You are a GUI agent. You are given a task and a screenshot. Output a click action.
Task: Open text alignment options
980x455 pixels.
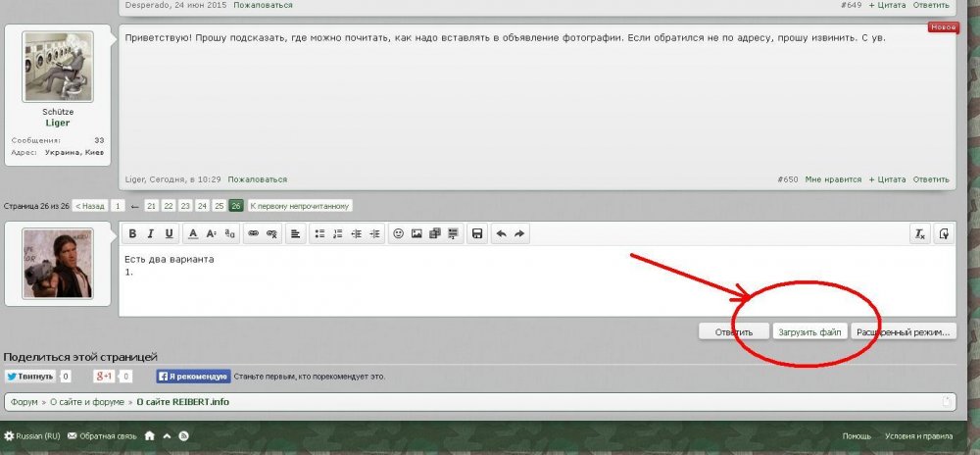coord(295,233)
